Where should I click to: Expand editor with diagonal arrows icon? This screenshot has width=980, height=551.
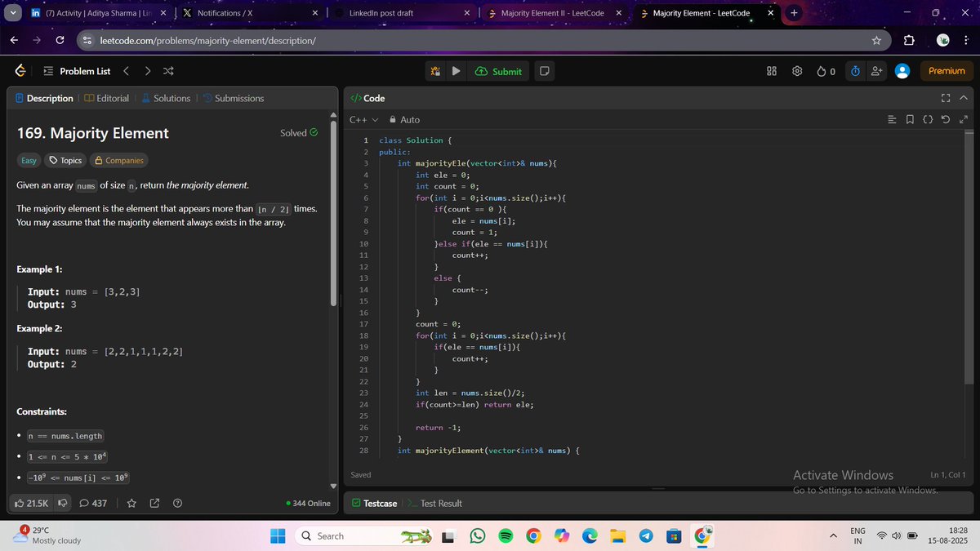(964, 120)
